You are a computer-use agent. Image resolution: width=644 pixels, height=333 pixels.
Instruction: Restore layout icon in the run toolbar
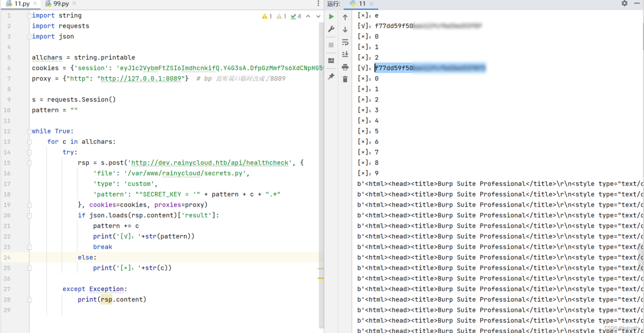331,61
